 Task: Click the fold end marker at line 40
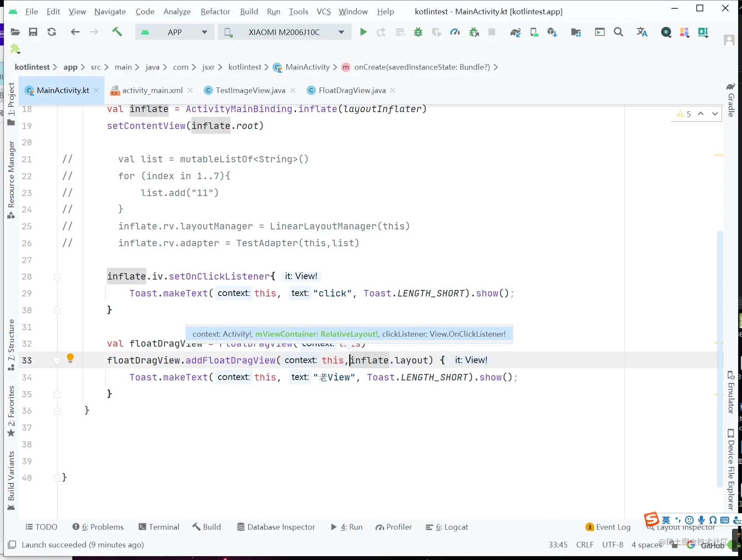click(57, 478)
